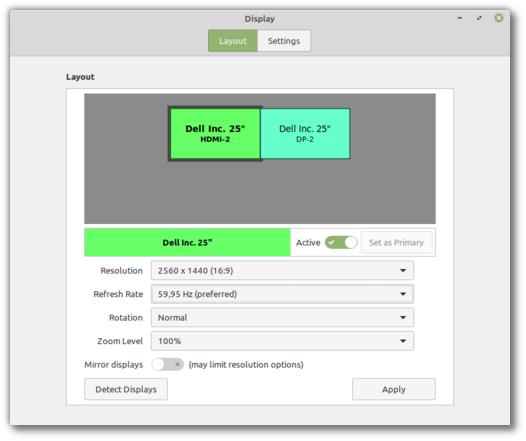Toggle the Active switch off
Image resolution: width=526 pixels, height=441 pixels.
click(x=341, y=242)
